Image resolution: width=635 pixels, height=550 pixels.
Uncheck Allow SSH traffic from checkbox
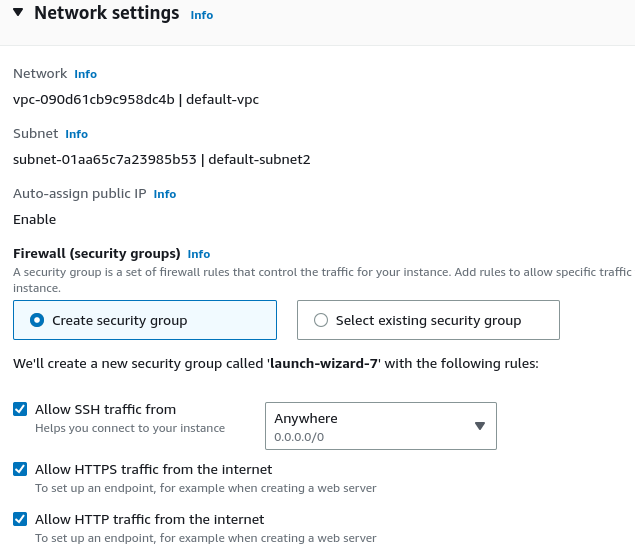(x=20, y=409)
